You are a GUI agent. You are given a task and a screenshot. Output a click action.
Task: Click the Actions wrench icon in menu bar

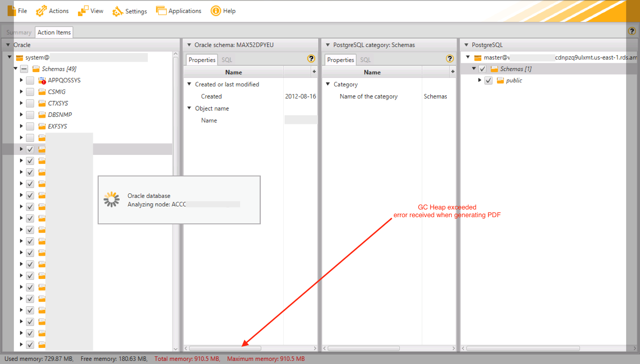coord(41,10)
